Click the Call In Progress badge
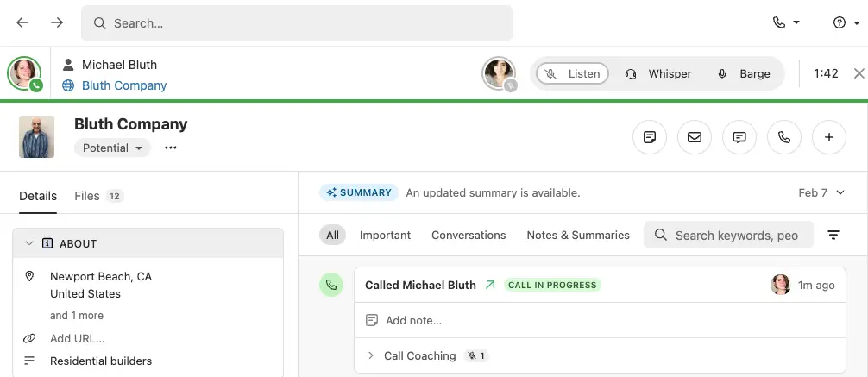 [552, 285]
